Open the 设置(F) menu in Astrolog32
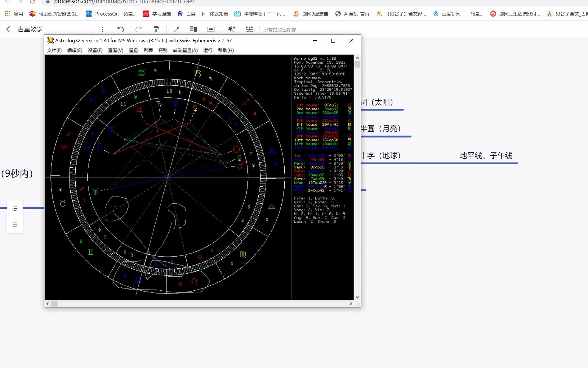 (95, 50)
